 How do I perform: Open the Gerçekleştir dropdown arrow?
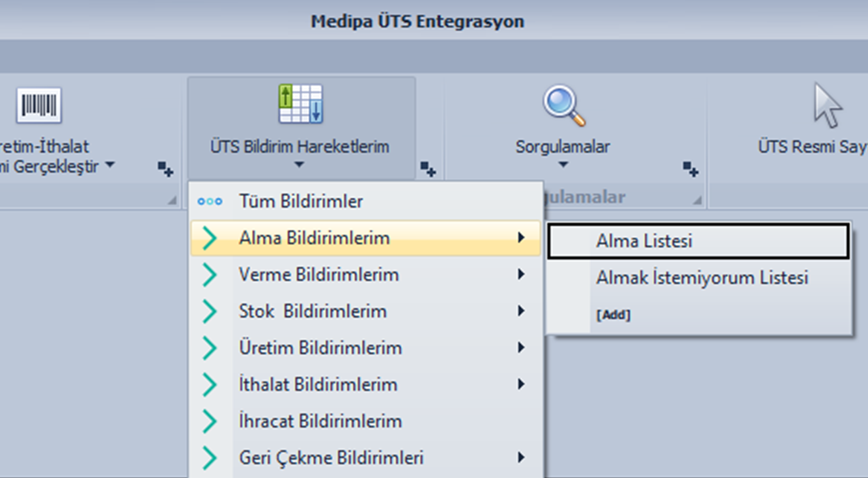click(110, 165)
